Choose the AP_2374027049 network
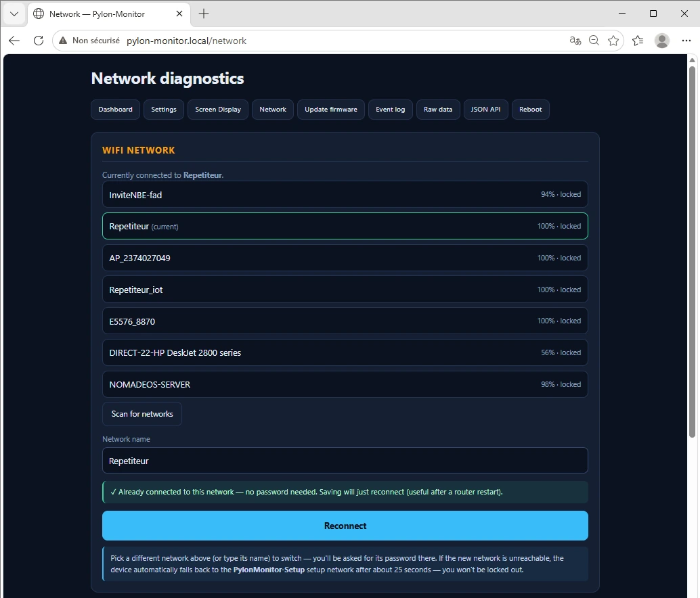Viewport: 700px width, 598px height. click(345, 258)
